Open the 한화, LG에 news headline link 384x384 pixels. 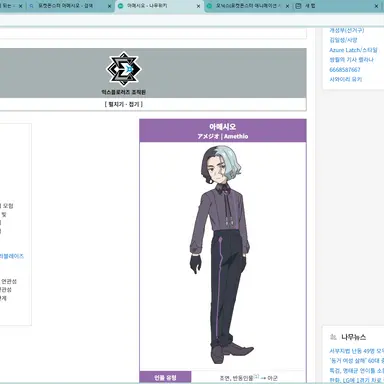click(x=357, y=380)
